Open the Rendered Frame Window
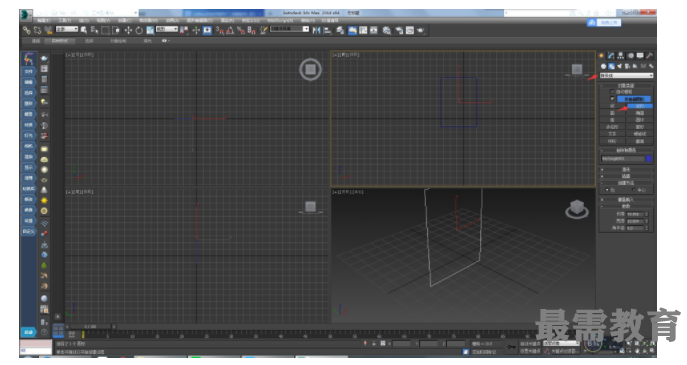Screen dimensions: 687x365 click(410, 30)
